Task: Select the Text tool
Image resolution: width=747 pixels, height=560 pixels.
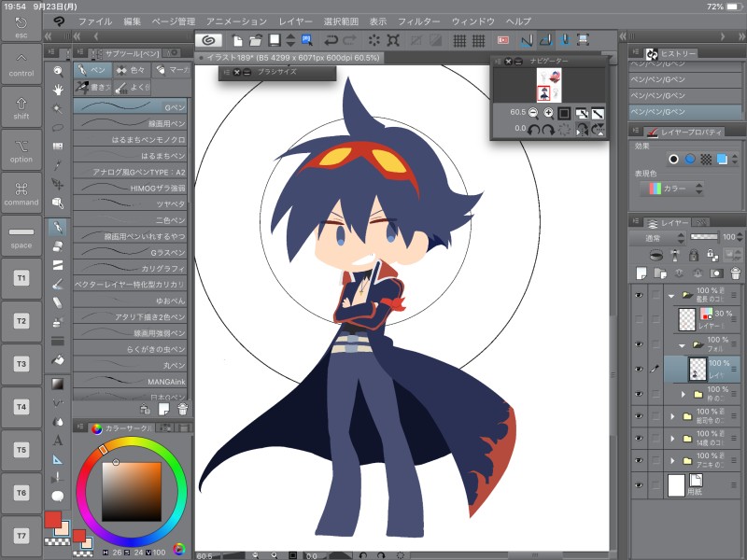Action: pos(58,440)
